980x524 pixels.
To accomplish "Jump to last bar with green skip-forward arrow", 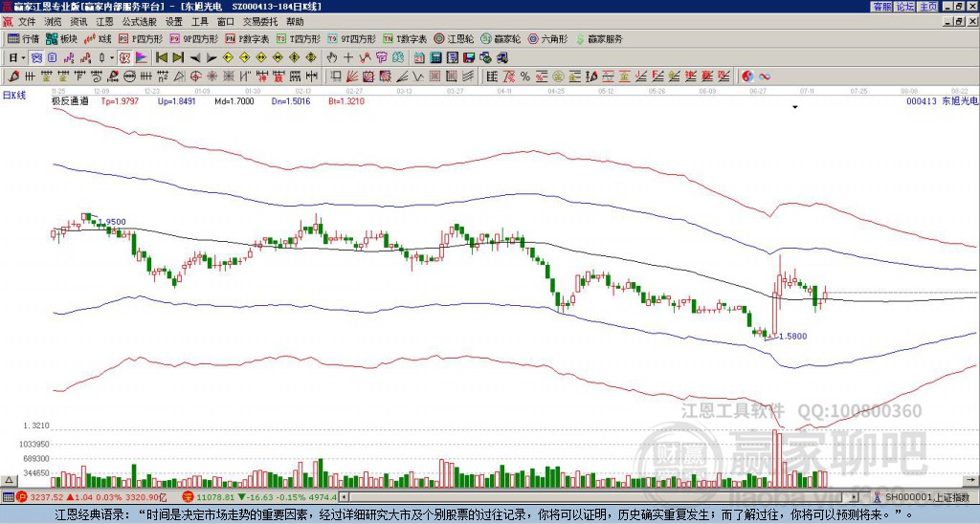I will (x=178, y=58).
